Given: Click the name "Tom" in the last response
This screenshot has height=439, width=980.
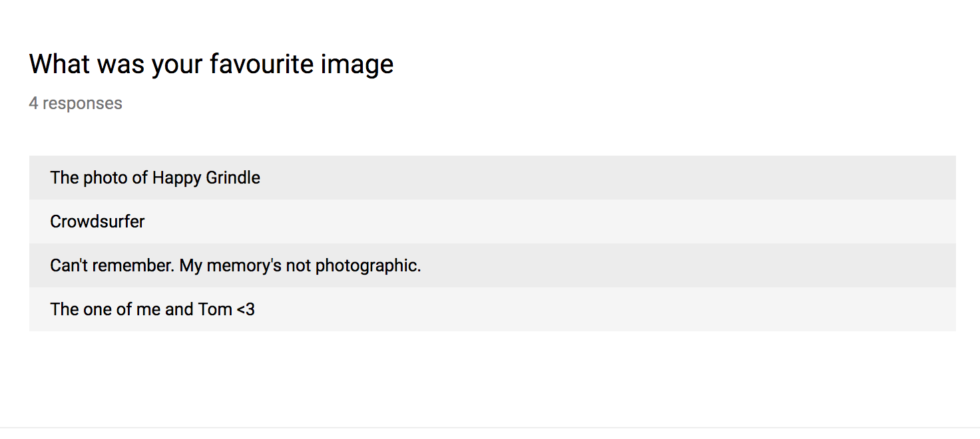Looking at the screenshot, I should 215,309.
